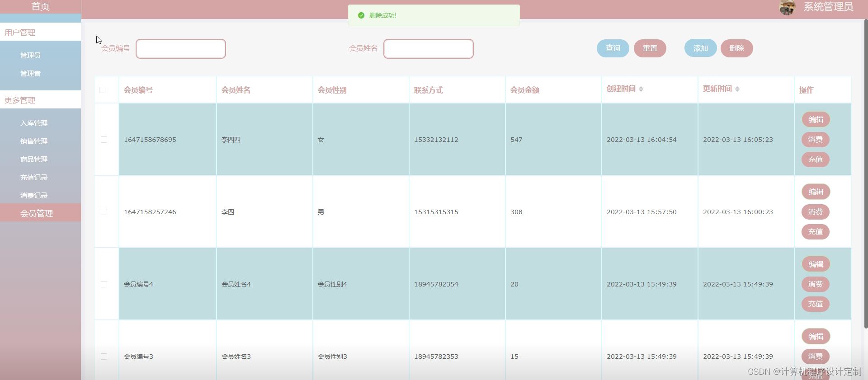Click 编辑 for member 李四四
Image resolution: width=868 pixels, height=380 pixels.
click(816, 120)
